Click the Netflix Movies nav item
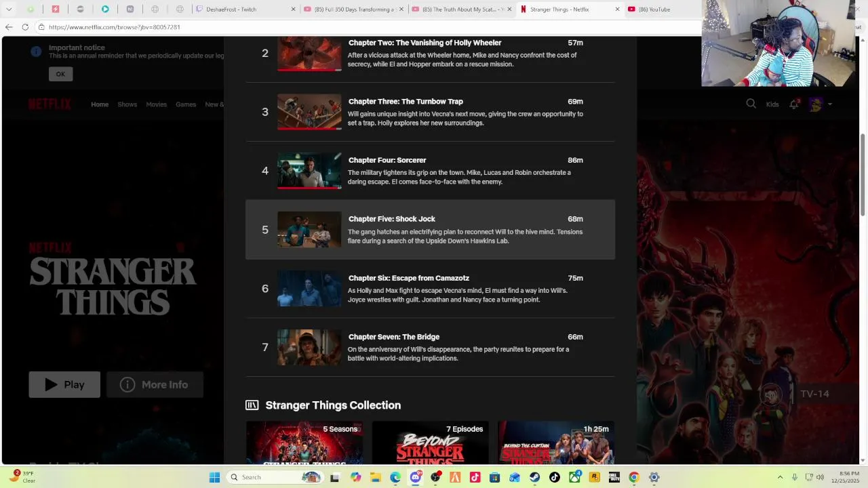The width and height of the screenshot is (868, 488). (156, 104)
